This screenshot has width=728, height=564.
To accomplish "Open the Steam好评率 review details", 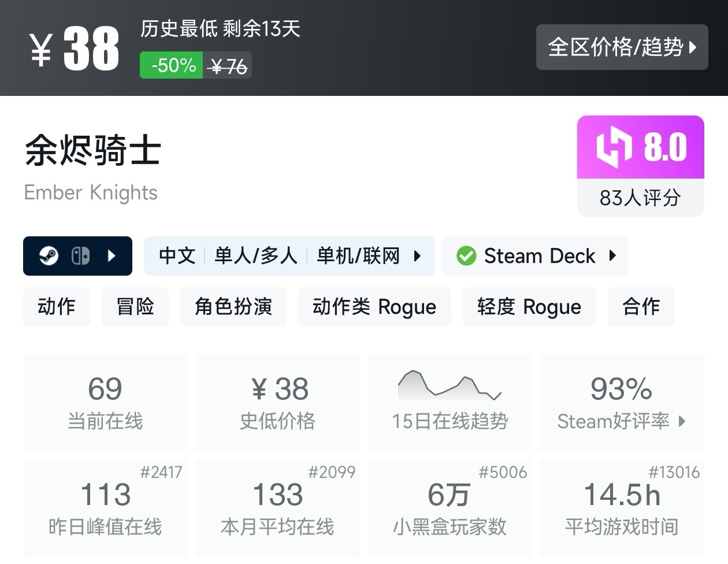I will [621, 402].
